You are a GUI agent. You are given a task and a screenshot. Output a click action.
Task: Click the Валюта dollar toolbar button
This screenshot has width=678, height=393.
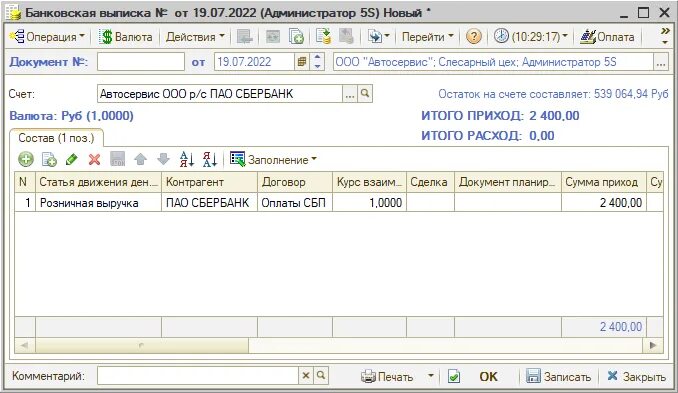click(x=125, y=37)
